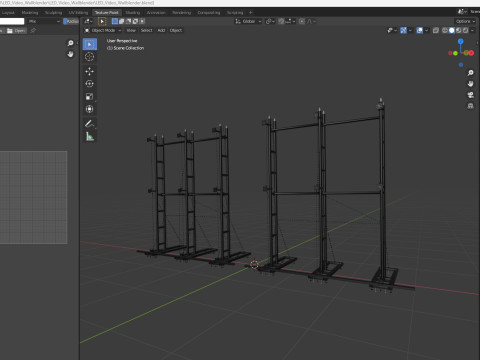This screenshot has height=360, width=480.
Task: Choose the Move tool
Action: (x=89, y=71)
